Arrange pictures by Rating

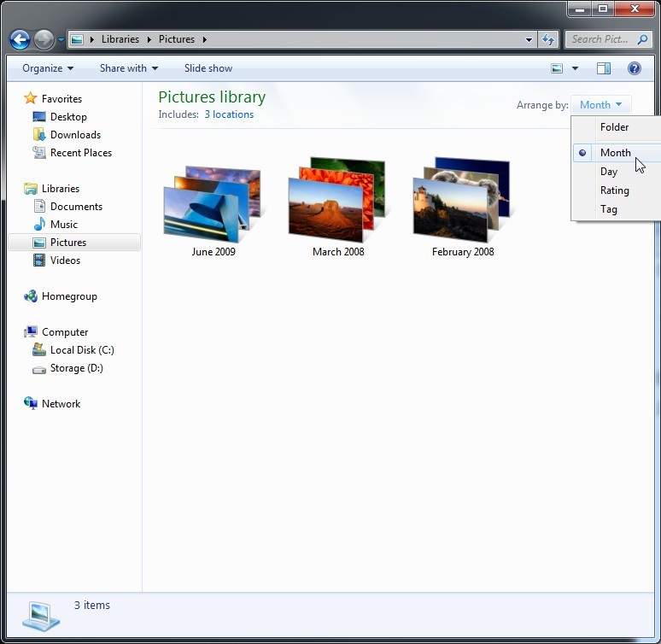[x=614, y=190]
